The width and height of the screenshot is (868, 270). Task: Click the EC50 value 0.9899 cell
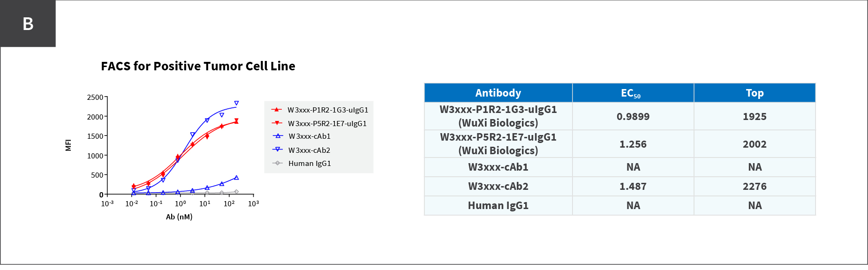pos(633,116)
